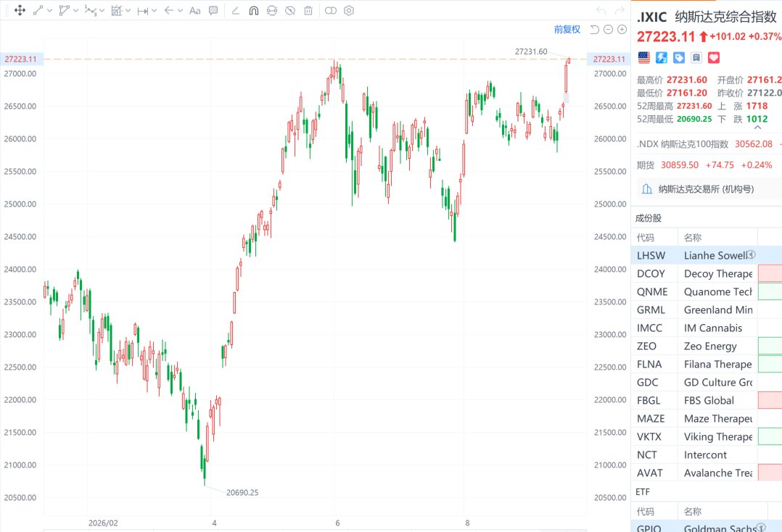
Task: Delete drawings with the trash icon
Action: (308, 10)
